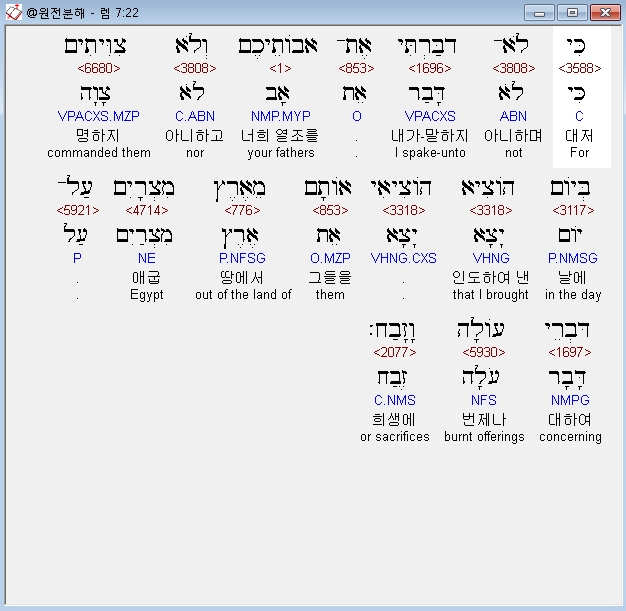626x611 pixels.
Task: Select the Korean gloss '대저'
Action: [x=579, y=136]
